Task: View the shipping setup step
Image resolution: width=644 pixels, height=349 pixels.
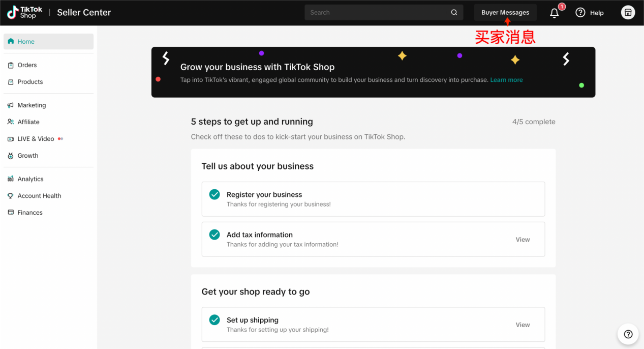Action: [523, 325]
